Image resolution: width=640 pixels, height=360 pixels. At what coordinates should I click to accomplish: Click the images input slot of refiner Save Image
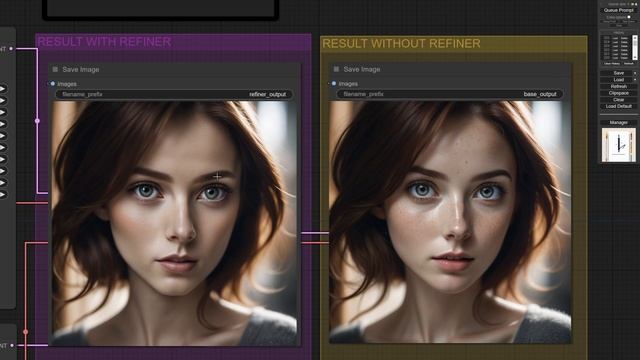pyautogui.click(x=53, y=84)
